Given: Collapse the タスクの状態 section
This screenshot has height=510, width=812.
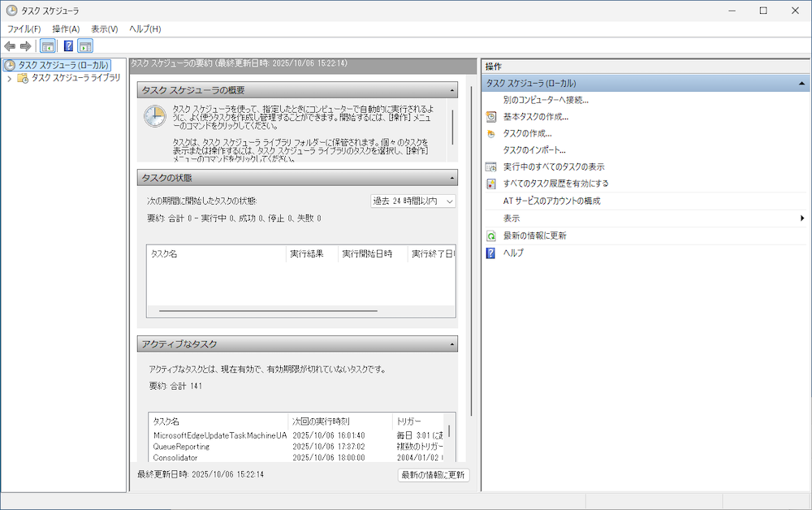Looking at the screenshot, I should pyautogui.click(x=452, y=178).
